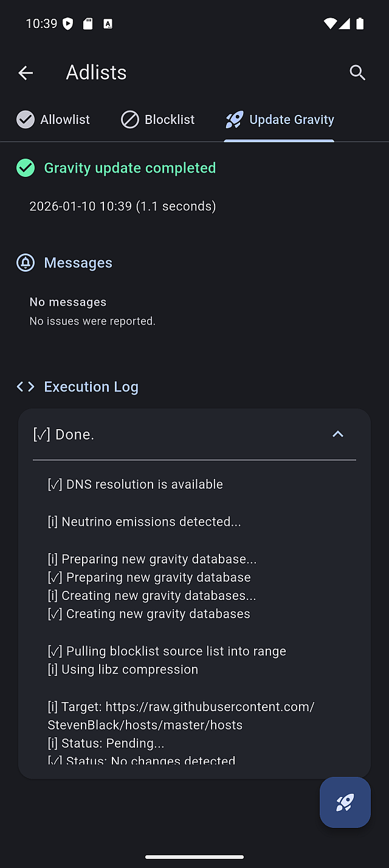Click the Messages bell icon
The width and height of the screenshot is (389, 868).
coord(26,263)
